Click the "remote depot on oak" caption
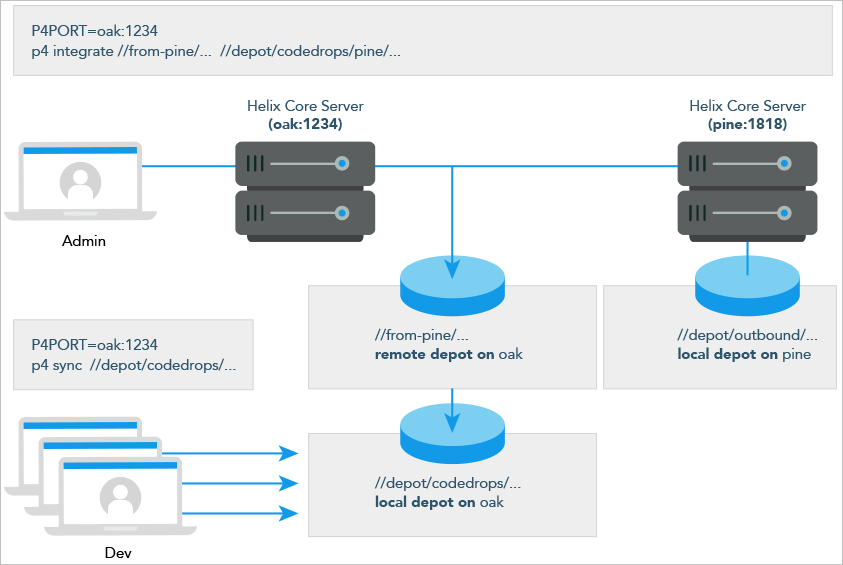 coord(449,354)
